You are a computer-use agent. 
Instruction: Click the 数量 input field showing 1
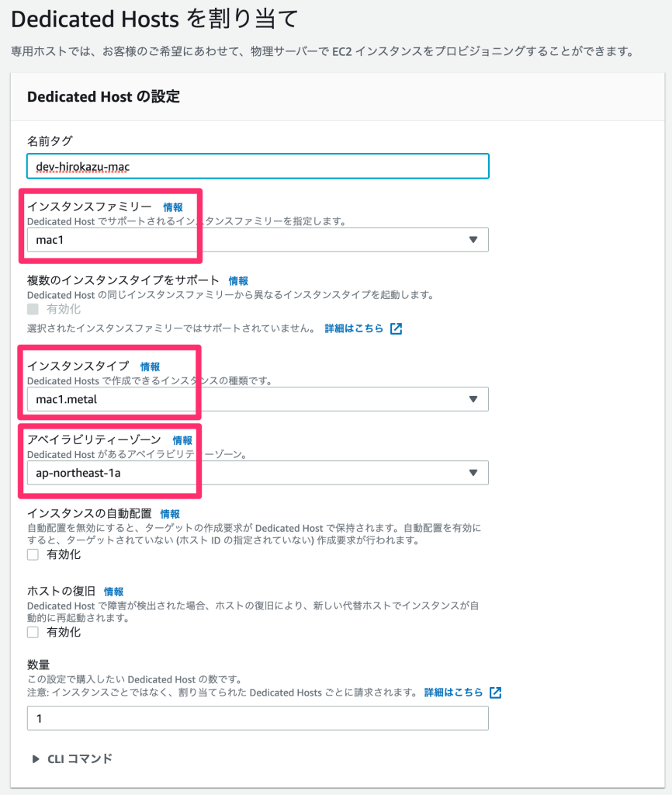click(258, 718)
